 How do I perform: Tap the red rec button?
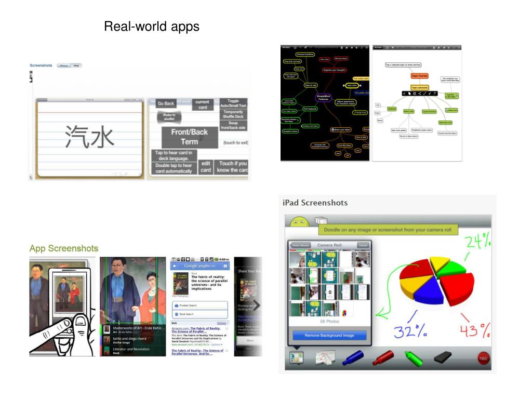pyautogui.click(x=484, y=358)
